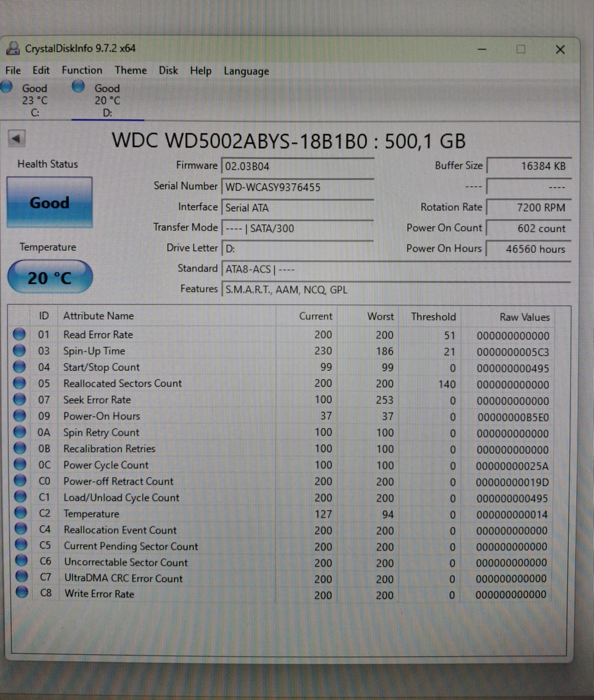Click the blue status orb for disk C:
This screenshot has width=594, height=700.
pyautogui.click(x=6, y=86)
